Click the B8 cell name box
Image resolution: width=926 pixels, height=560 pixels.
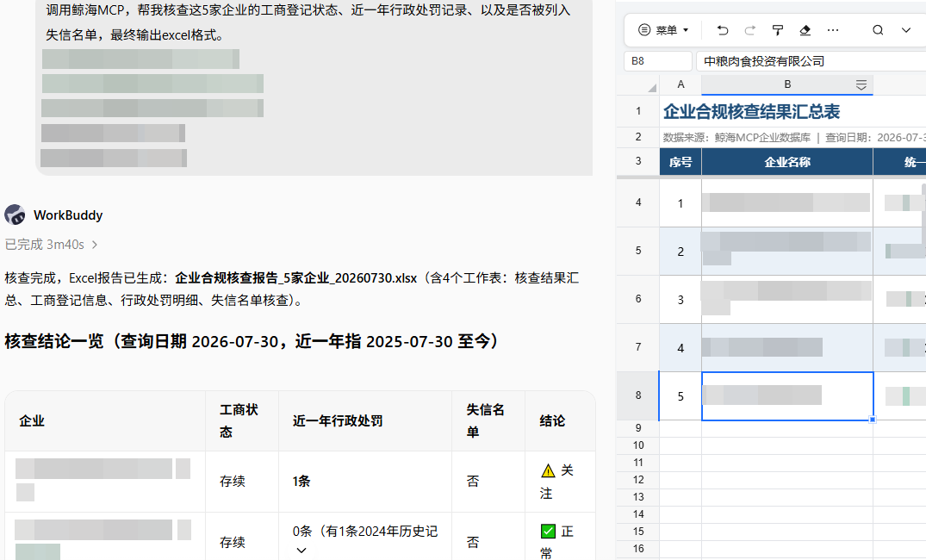click(x=658, y=61)
